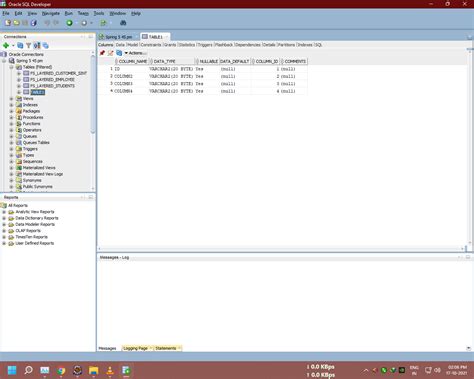
Task: Click the Save All toolbar icon
Action: coord(34,23)
